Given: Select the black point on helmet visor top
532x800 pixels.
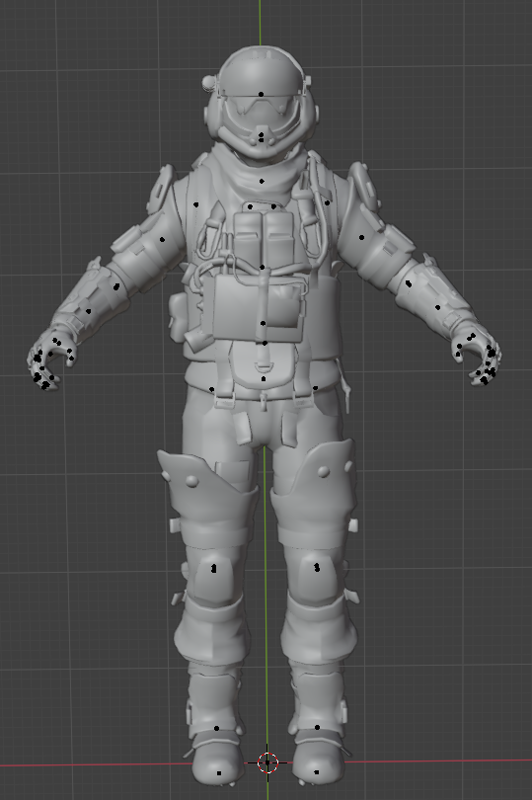Looking at the screenshot, I should 262,95.
